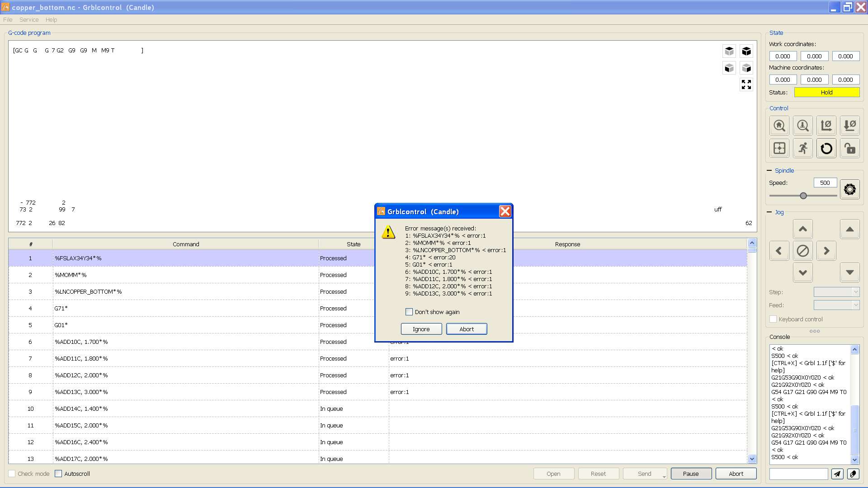Click the Response column header
This screenshot has height=488, width=868.
(567, 244)
